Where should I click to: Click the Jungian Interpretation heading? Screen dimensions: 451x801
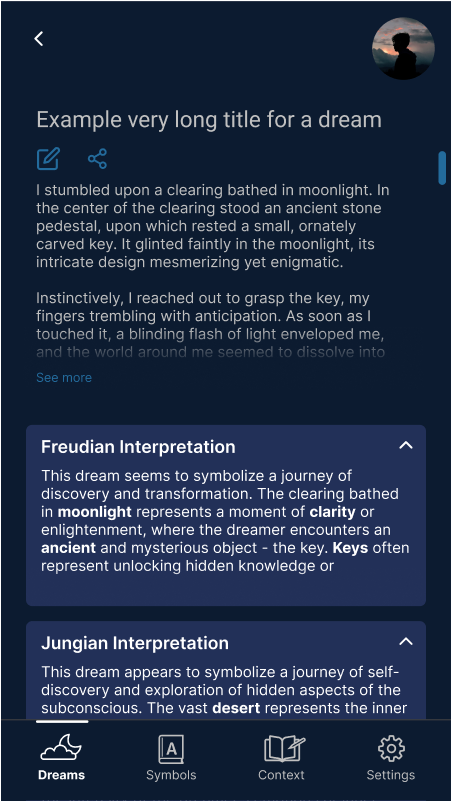click(135, 643)
